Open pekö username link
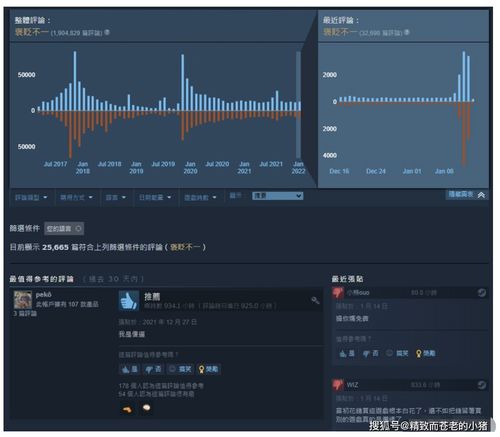 (x=43, y=295)
